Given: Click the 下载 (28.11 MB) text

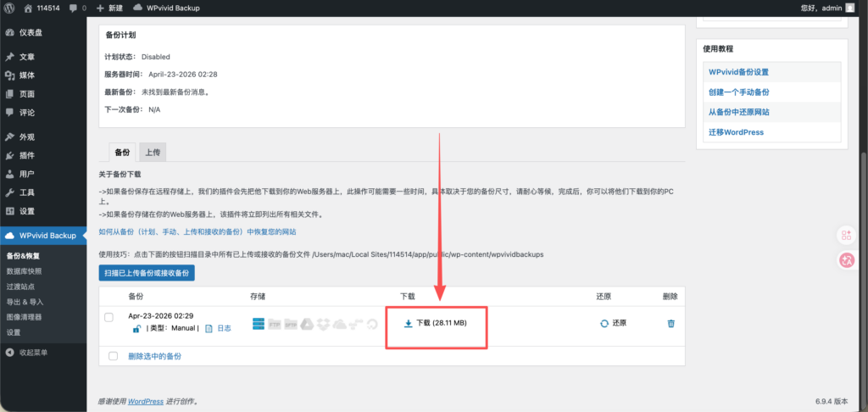Looking at the screenshot, I should click(441, 323).
